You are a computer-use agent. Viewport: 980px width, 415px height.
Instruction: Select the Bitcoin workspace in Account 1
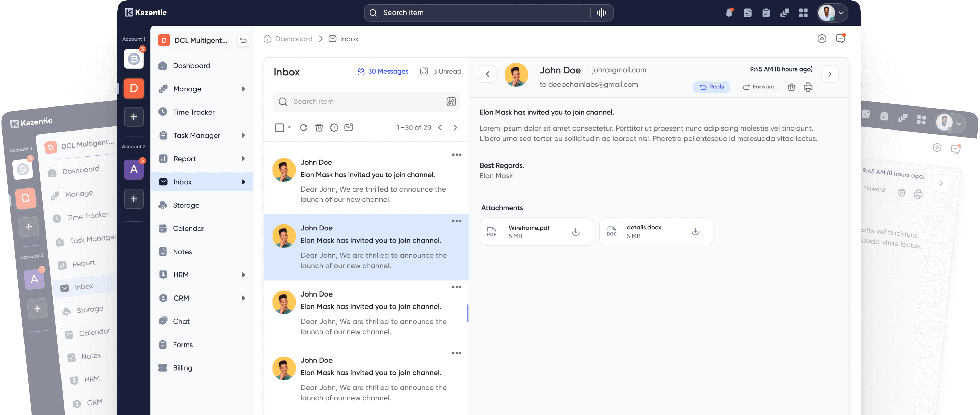point(133,59)
